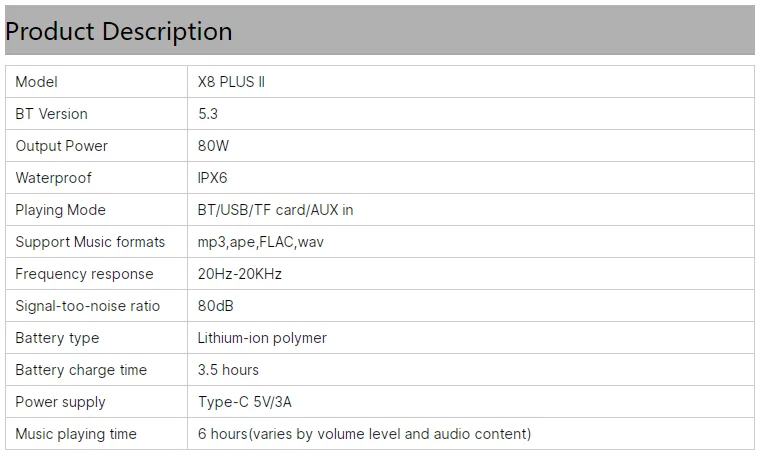Click the 20Hz-20KHz frequency response value
This screenshot has width=778, height=454.
point(240,274)
